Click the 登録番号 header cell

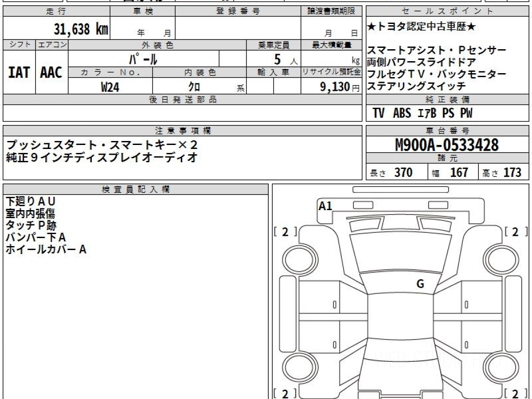point(238,12)
